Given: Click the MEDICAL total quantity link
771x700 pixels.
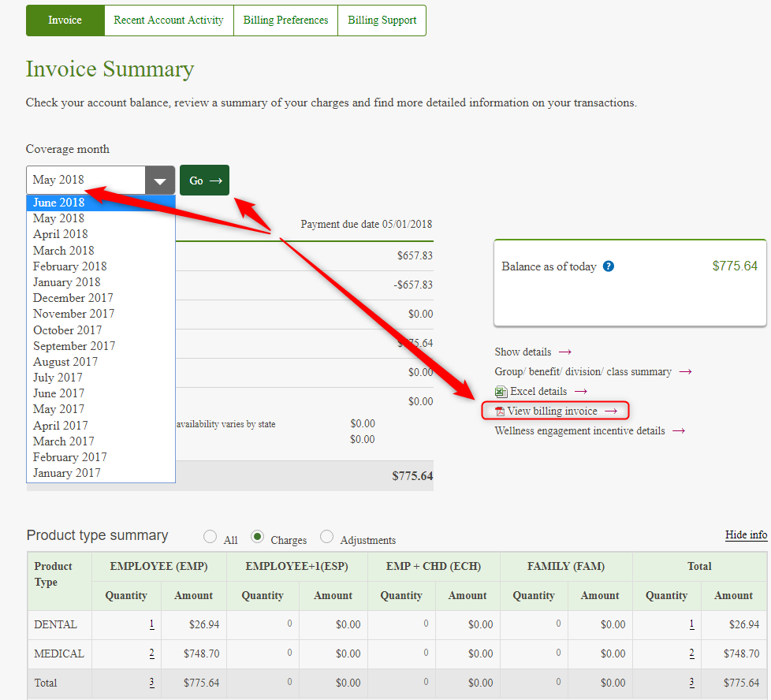Looking at the screenshot, I should pos(691,653).
